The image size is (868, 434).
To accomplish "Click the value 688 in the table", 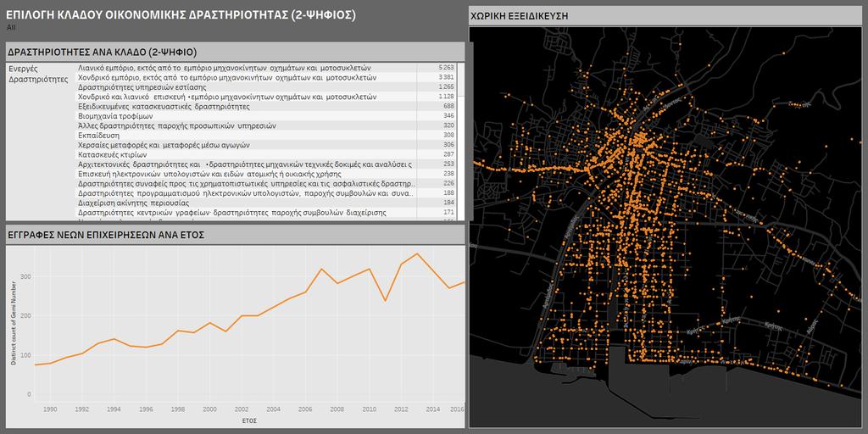I will coord(448,106).
